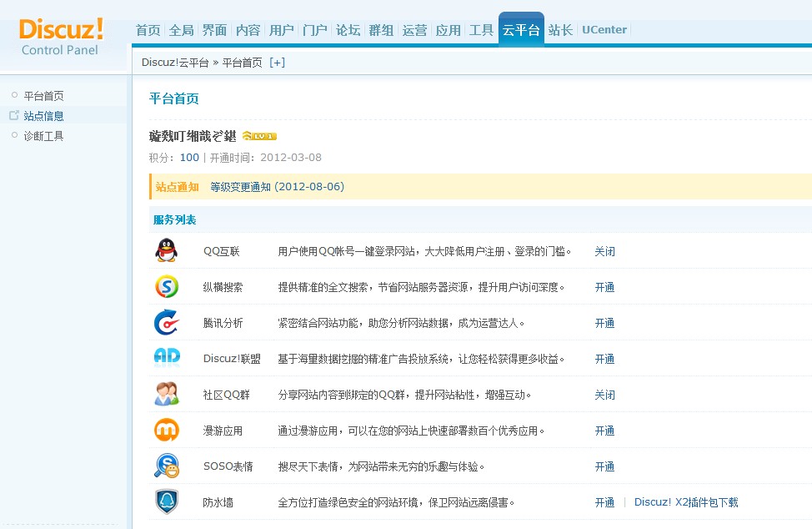Click the 积分 value 100

tap(189, 158)
